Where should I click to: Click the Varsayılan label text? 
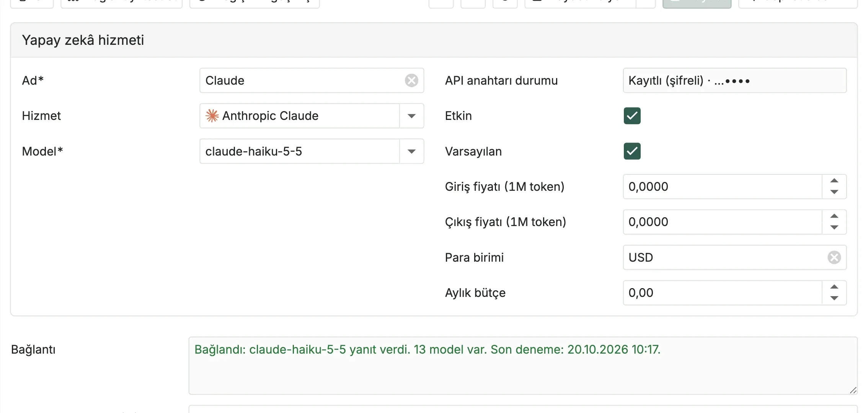(x=473, y=151)
